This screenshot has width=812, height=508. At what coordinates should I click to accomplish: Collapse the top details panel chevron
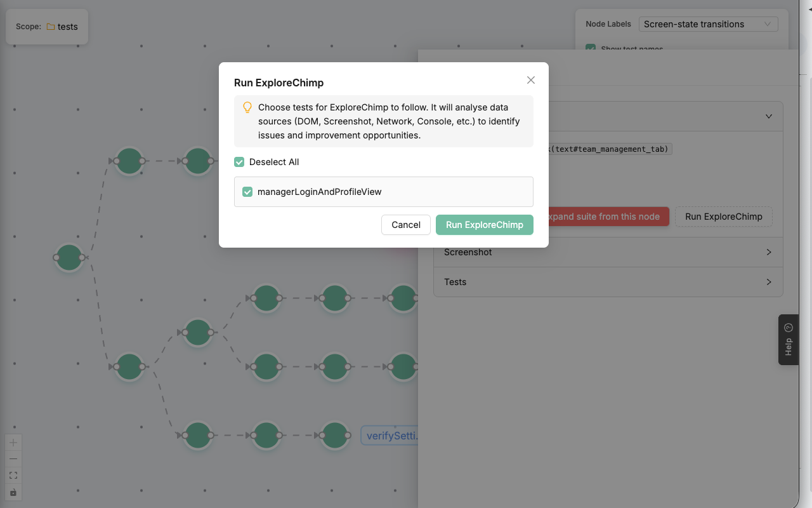point(768,116)
